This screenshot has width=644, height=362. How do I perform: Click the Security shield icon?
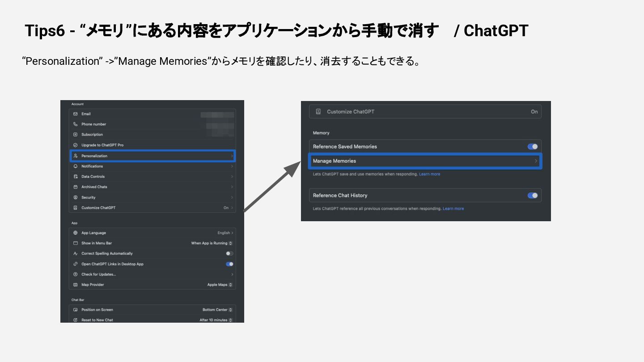pos(76,198)
